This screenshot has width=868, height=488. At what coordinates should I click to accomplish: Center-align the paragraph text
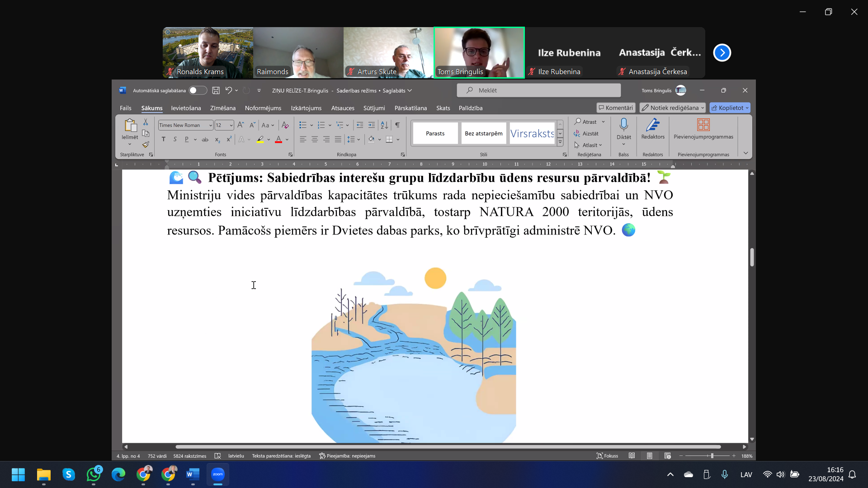click(x=315, y=139)
